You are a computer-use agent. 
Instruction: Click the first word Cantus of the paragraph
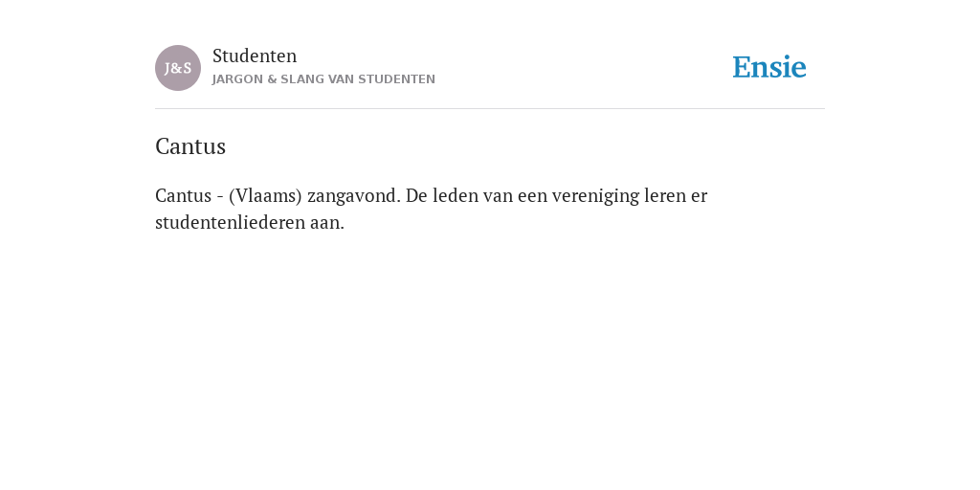point(183,196)
